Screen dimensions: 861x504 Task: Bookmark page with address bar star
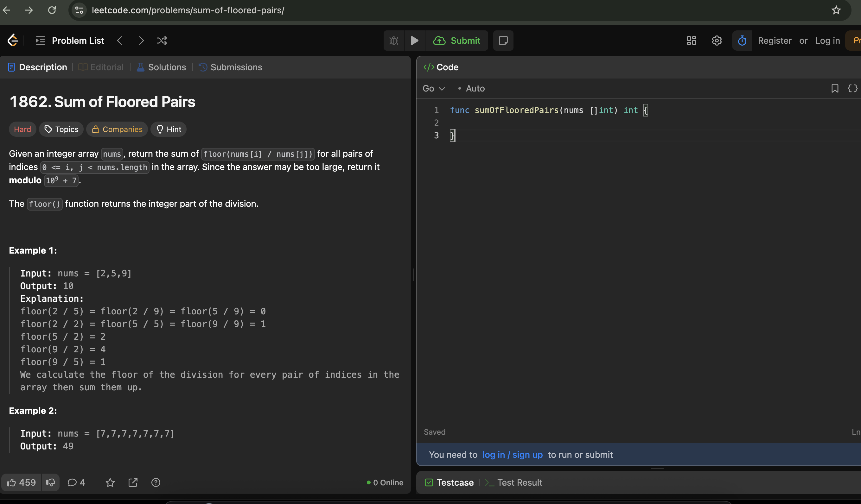836,10
